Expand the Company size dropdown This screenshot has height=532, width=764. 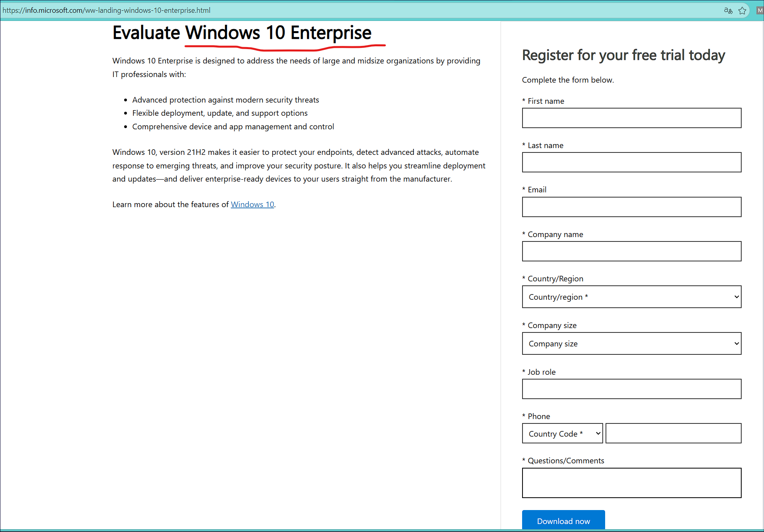[631, 344]
